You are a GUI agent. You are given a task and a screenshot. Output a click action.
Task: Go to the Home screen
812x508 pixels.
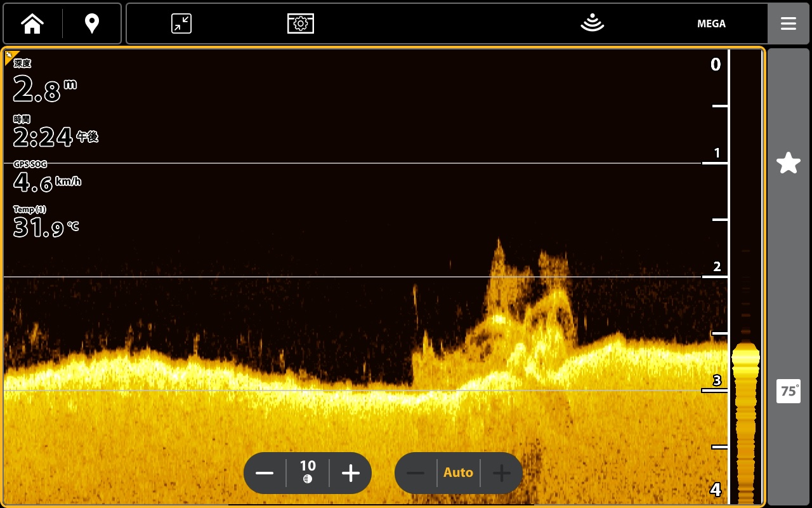[32, 23]
